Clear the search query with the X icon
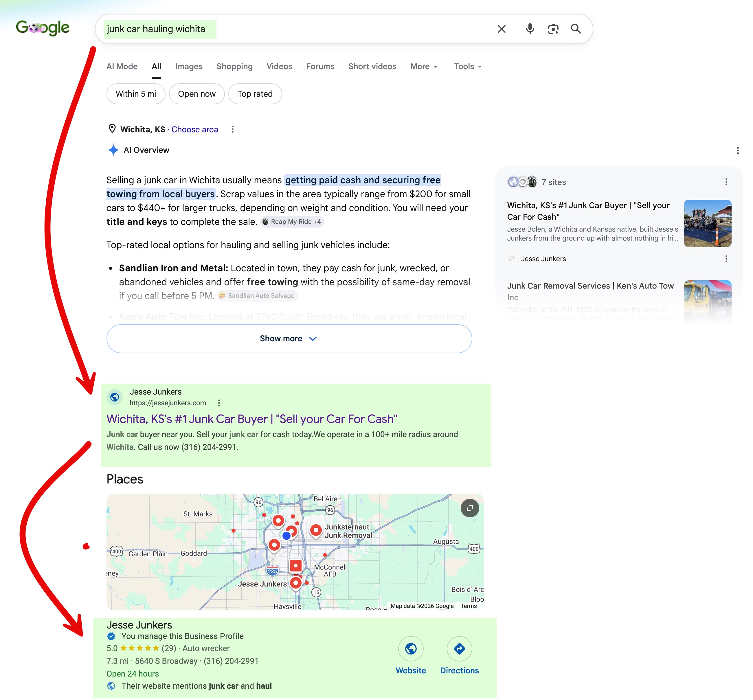 tap(502, 29)
